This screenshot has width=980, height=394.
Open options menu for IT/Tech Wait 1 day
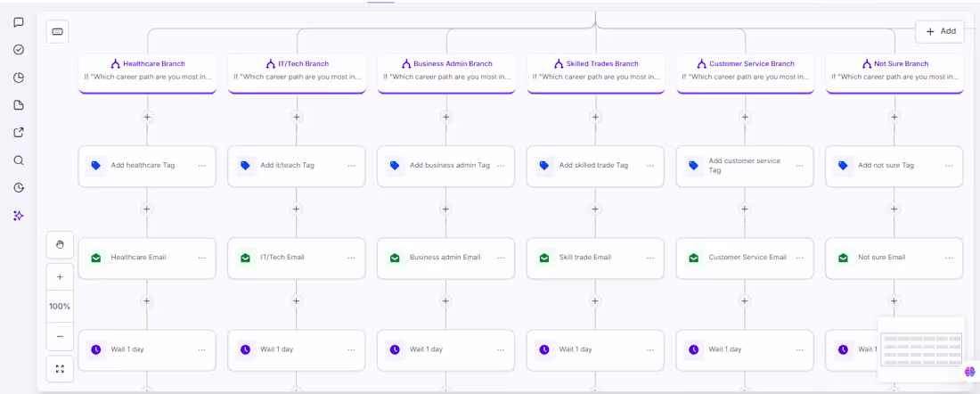point(351,349)
